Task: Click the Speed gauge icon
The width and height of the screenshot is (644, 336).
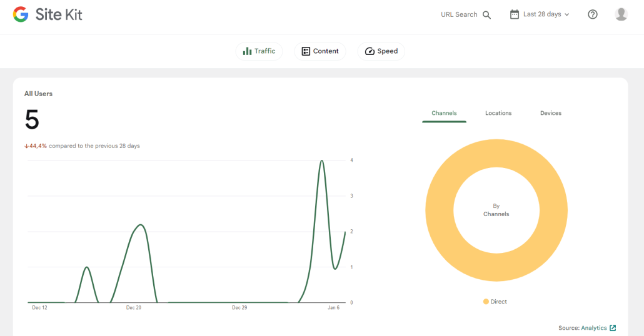Action: [370, 51]
